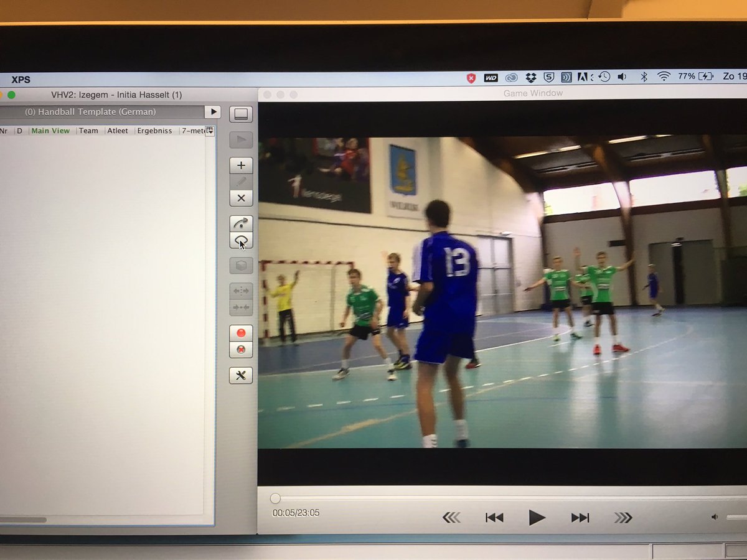
Task: Click the Game Window volume speaker icon
Action: (x=715, y=517)
